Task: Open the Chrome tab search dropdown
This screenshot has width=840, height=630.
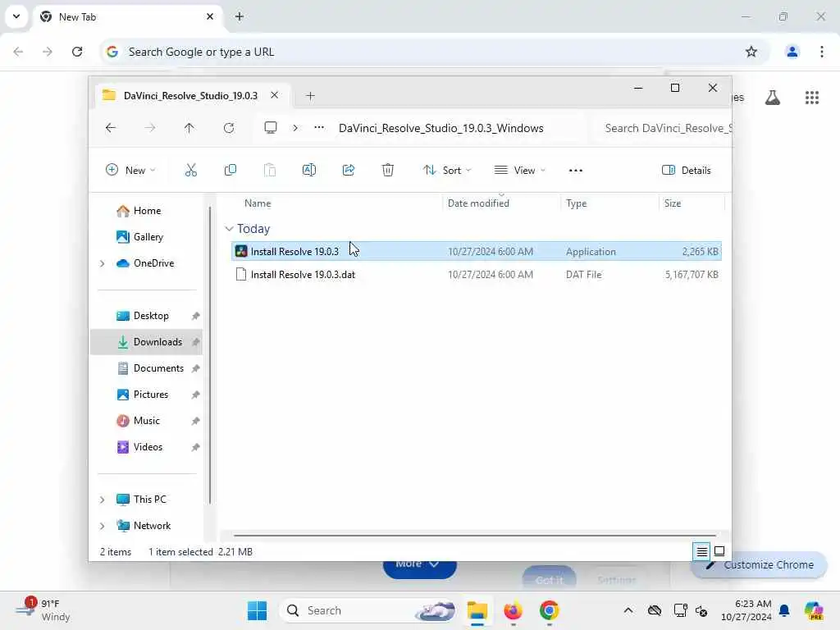Action: click(x=16, y=16)
